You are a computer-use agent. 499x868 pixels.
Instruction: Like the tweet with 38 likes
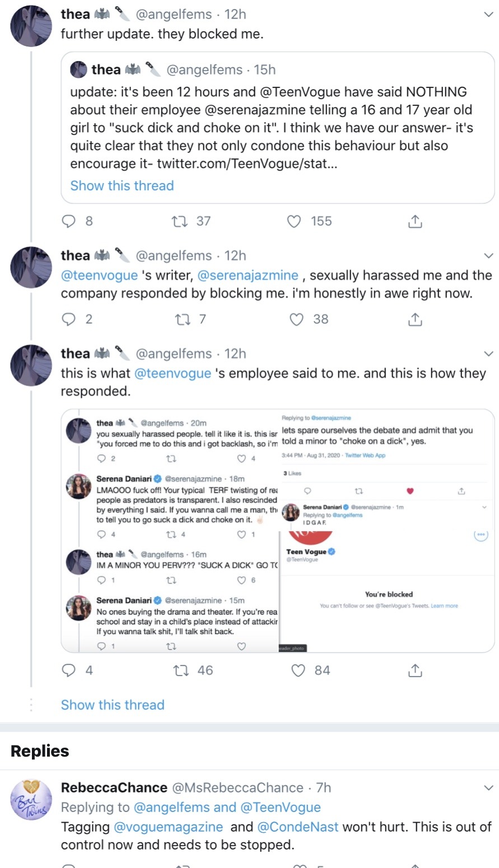[296, 320]
